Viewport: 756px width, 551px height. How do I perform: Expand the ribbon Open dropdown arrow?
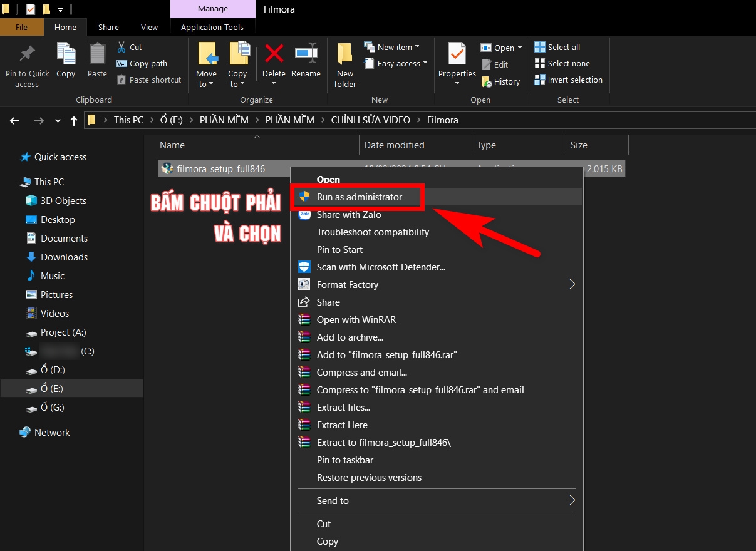point(520,48)
